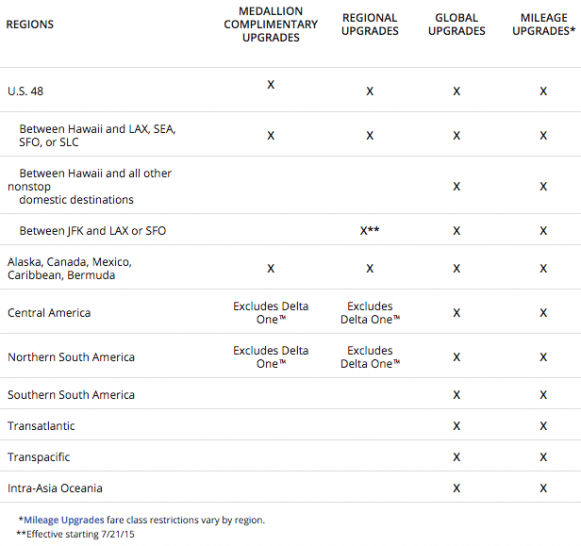Image resolution: width=581 pixels, height=546 pixels.
Task: Select U.S. 48 Medallion Complimentary X mark
Action: click(271, 85)
